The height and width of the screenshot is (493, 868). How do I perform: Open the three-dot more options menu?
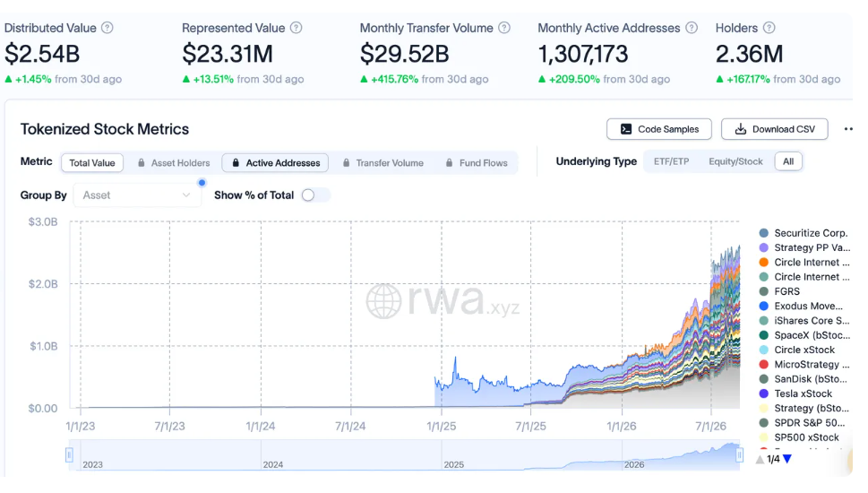coord(848,129)
